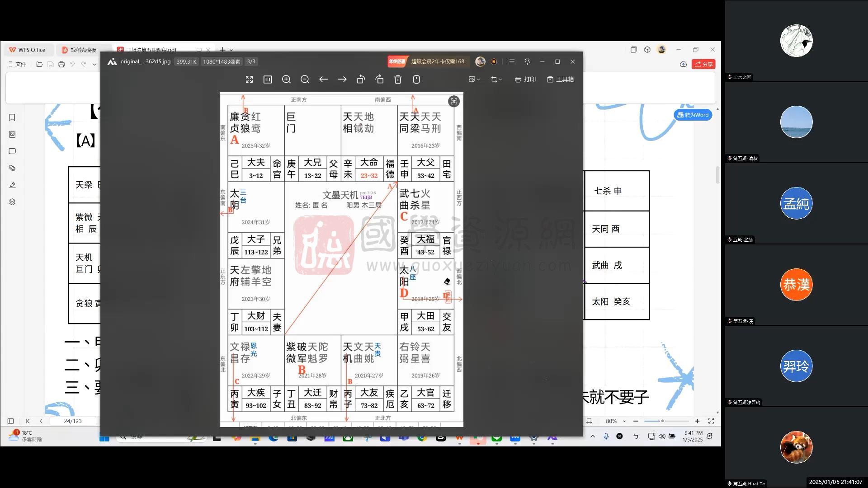This screenshot has width=868, height=488.
Task: Expand the crop options dropdown
Action: click(495, 79)
